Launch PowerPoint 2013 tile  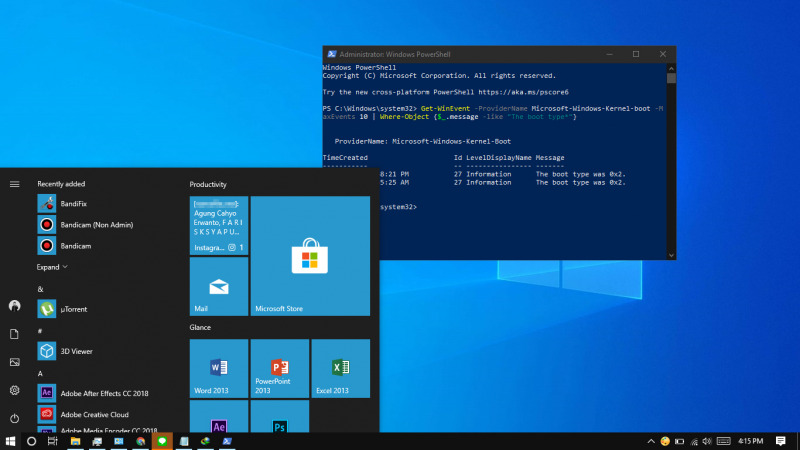pos(280,368)
